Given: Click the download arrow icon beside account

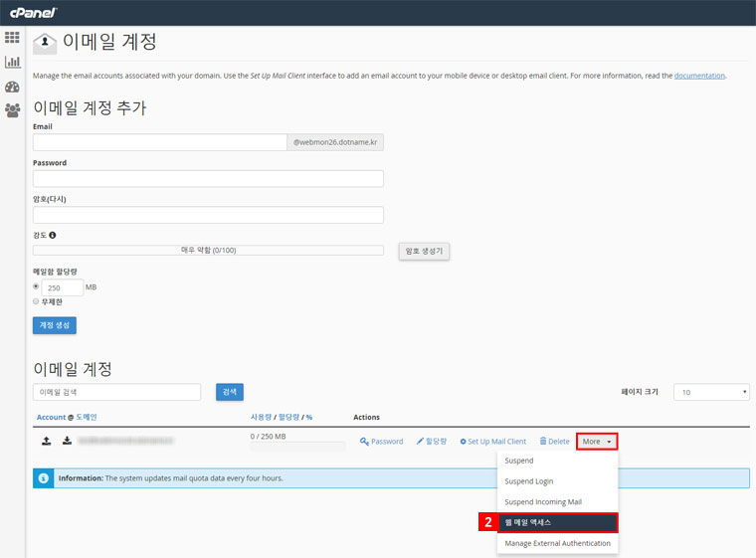Looking at the screenshot, I should [x=67, y=441].
